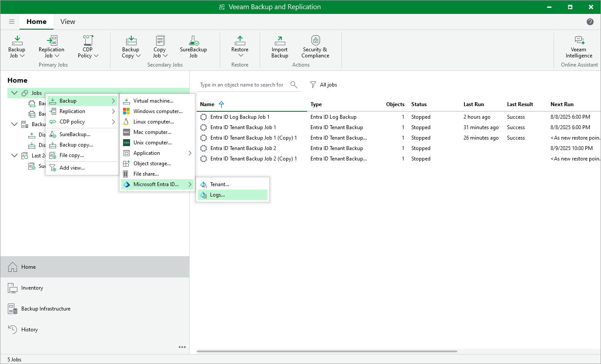Screen dimensions: 601x364
Task: Switch to the Home ribbon tab
Action: [x=37, y=21]
